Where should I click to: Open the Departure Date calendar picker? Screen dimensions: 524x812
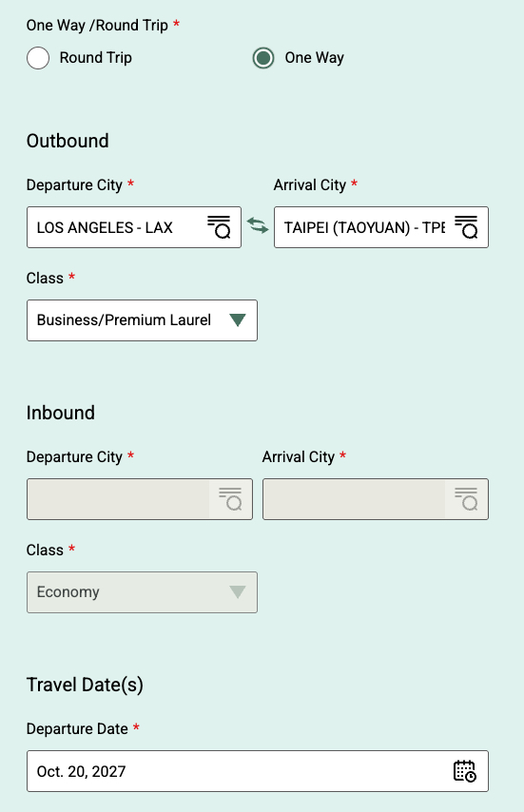pos(464,771)
